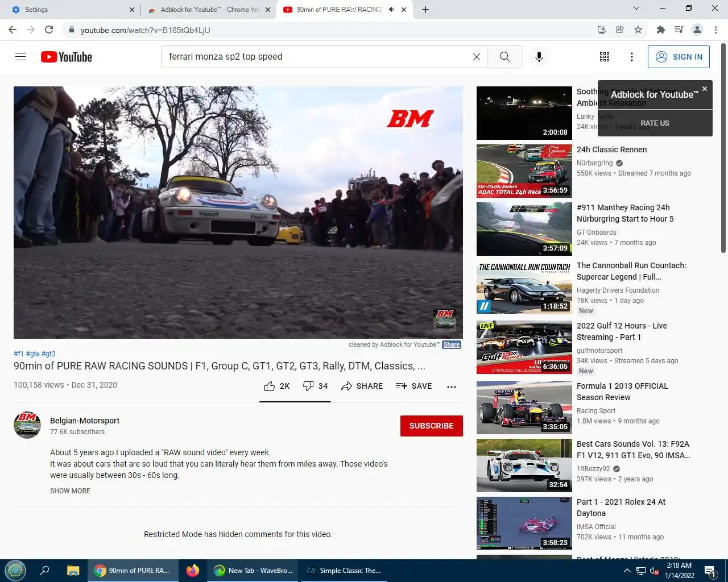Image resolution: width=728 pixels, height=582 pixels.
Task: Share the video
Action: click(362, 386)
